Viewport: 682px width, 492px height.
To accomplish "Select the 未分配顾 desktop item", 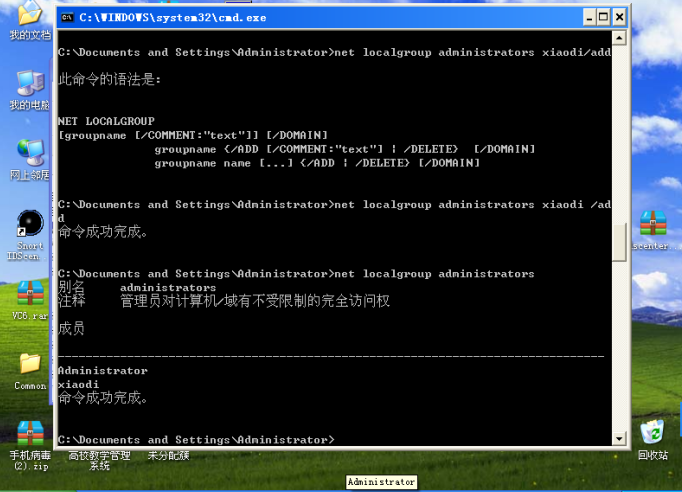I will click(x=168, y=456).
